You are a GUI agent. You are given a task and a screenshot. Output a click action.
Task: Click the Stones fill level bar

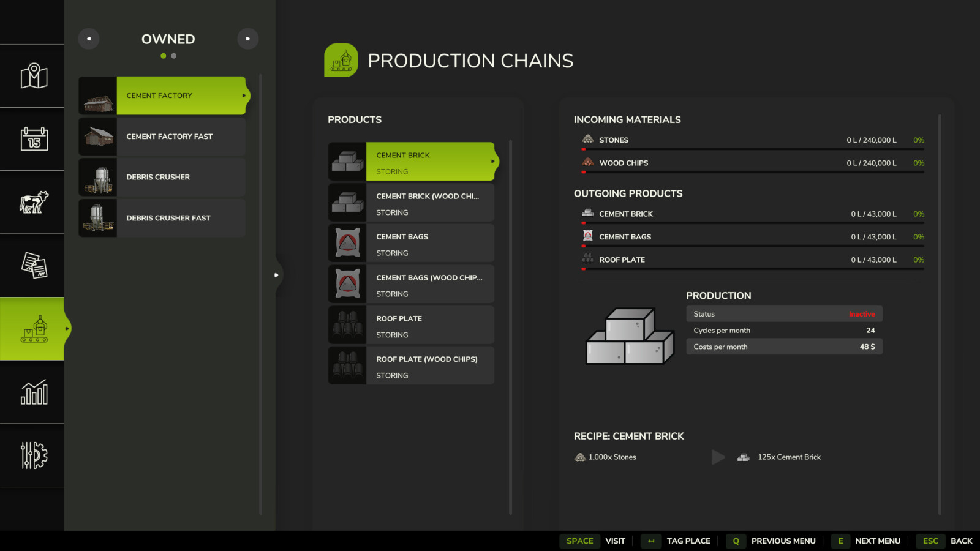click(x=753, y=149)
